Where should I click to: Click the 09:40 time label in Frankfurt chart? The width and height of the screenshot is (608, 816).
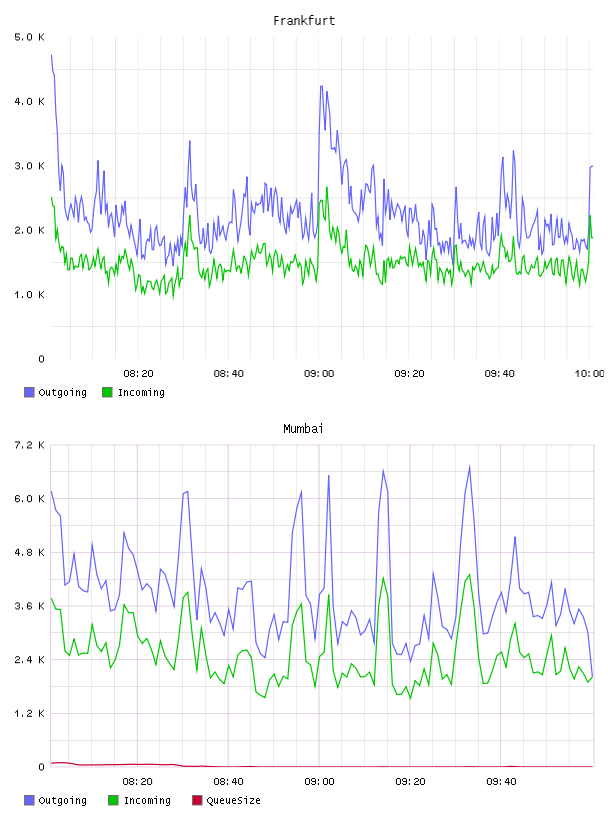pyautogui.click(x=499, y=374)
